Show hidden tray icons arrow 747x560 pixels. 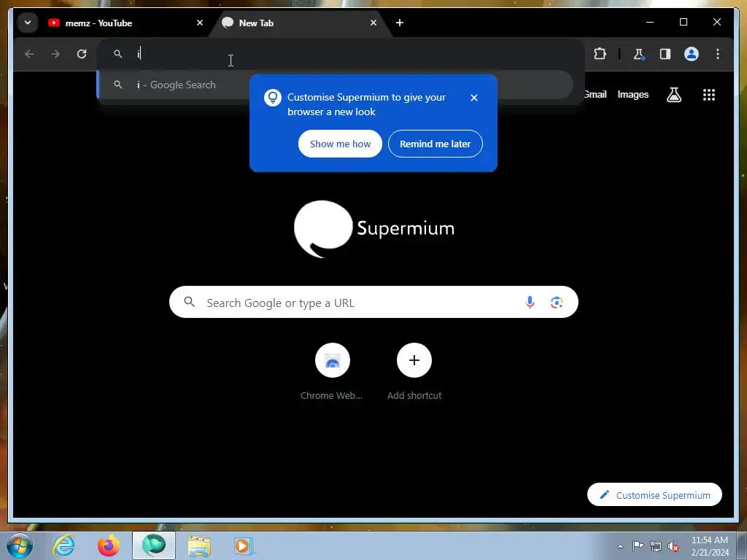click(620, 546)
